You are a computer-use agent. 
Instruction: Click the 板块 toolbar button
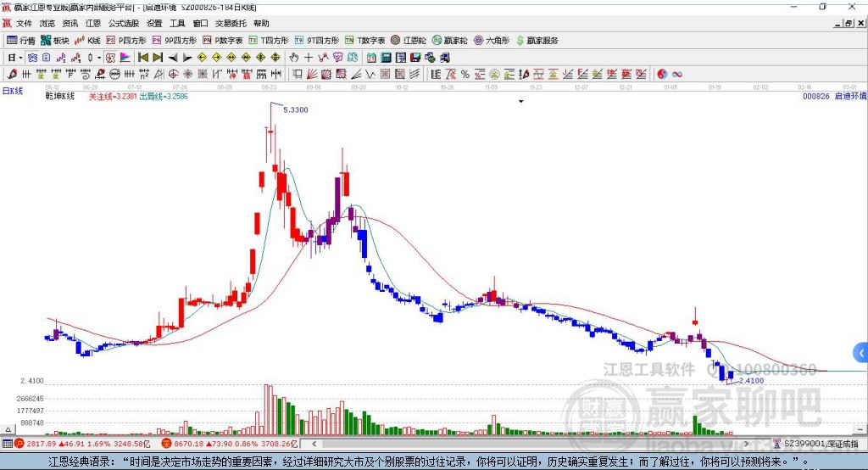coord(55,41)
